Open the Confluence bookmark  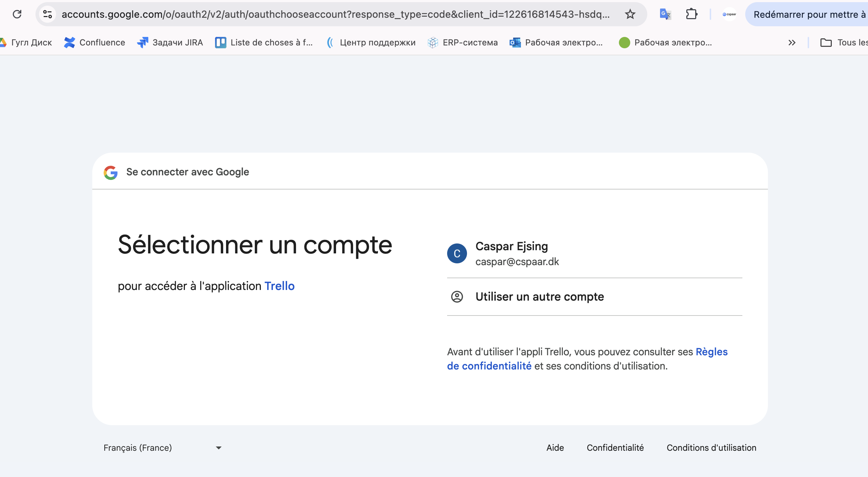coord(94,43)
